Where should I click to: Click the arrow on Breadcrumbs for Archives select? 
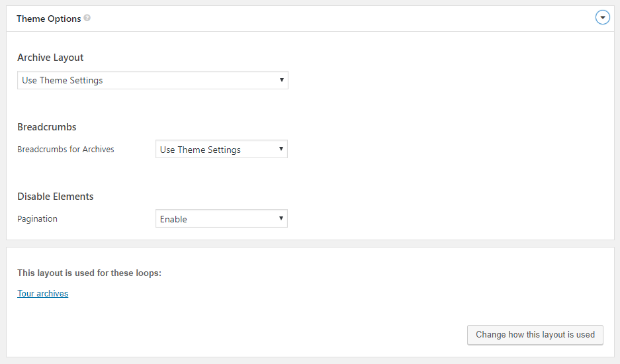tap(281, 149)
